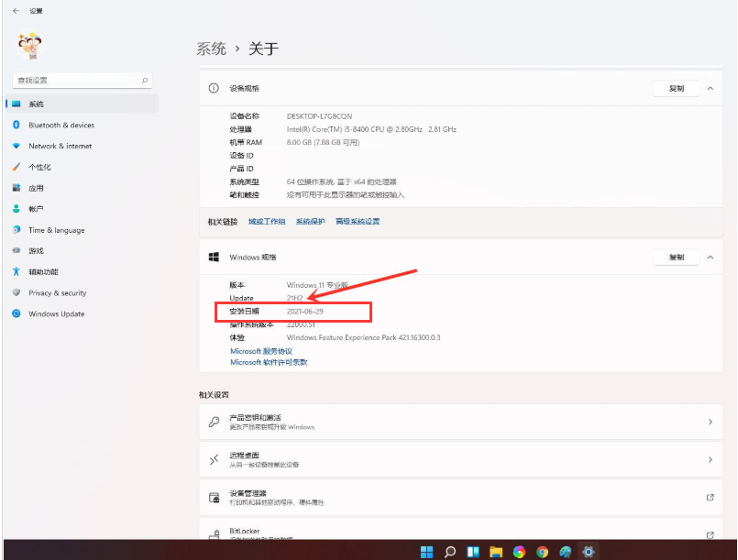Image resolution: width=738 pixels, height=560 pixels.
Task: Open Windows Update settings
Action: [x=83, y=313]
